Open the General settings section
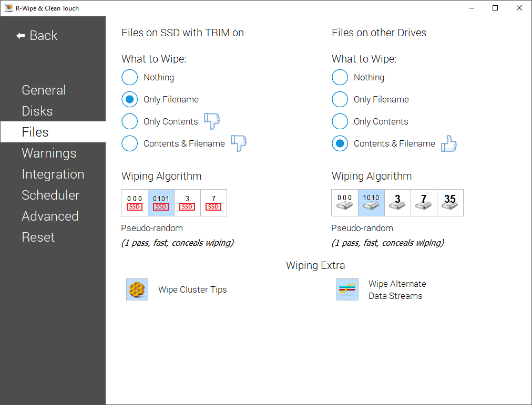Viewport: 532px width, 405px height. click(x=53, y=90)
